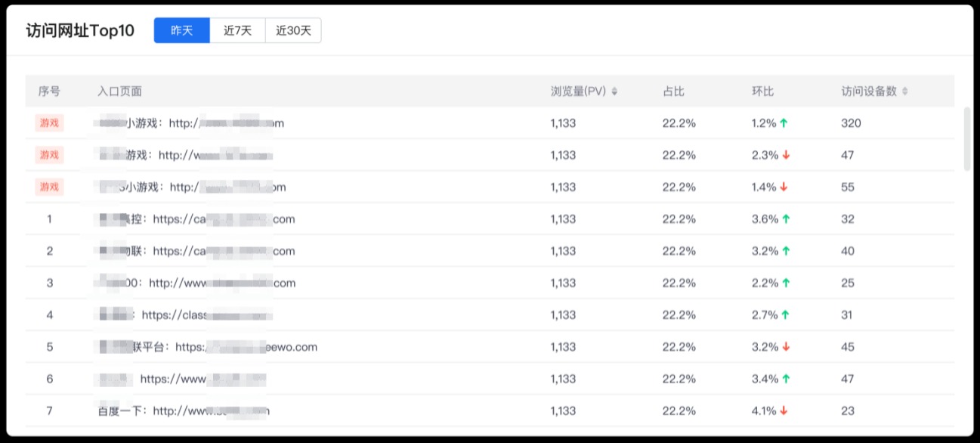
Task: Click green up arrow beside 3.6%
Action: (x=786, y=219)
